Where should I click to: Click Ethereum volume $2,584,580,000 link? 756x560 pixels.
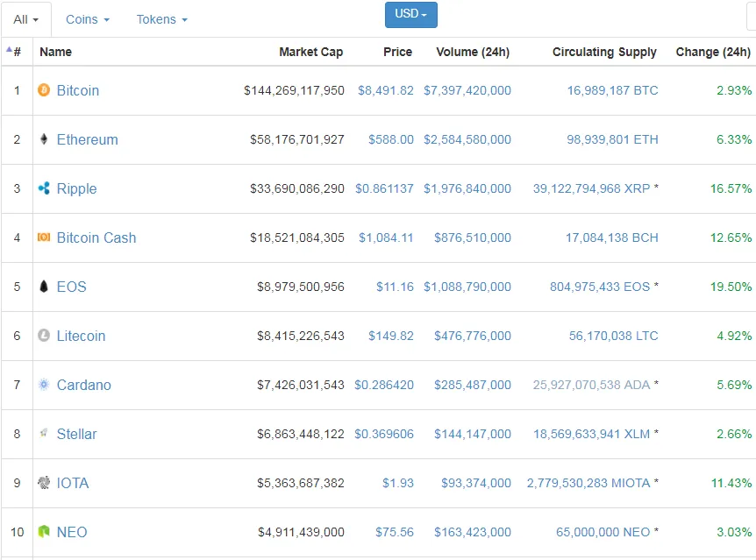467,139
